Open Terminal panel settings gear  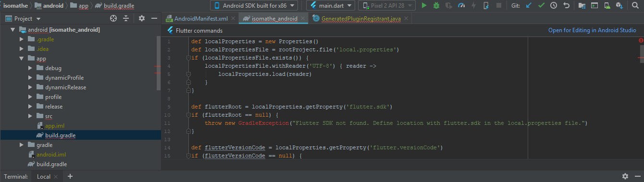625,176
